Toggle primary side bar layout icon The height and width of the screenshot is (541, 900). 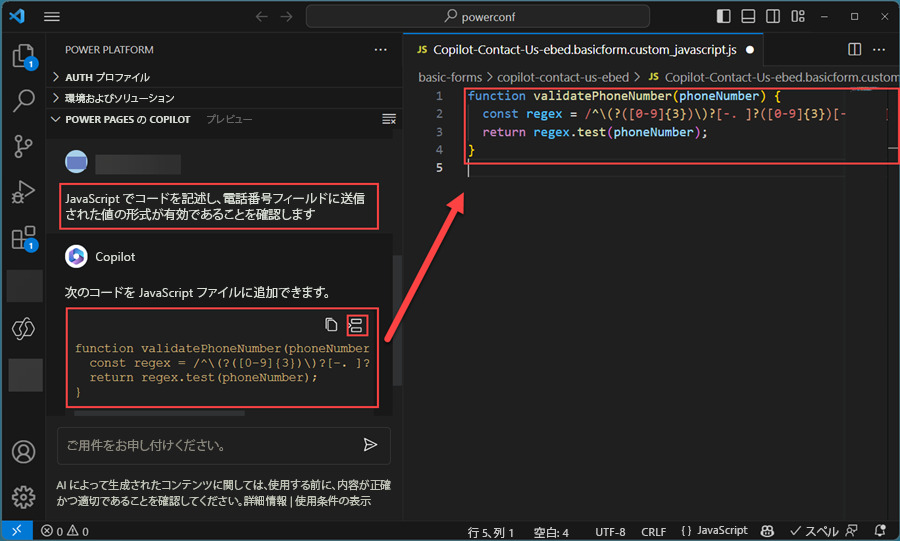(724, 16)
